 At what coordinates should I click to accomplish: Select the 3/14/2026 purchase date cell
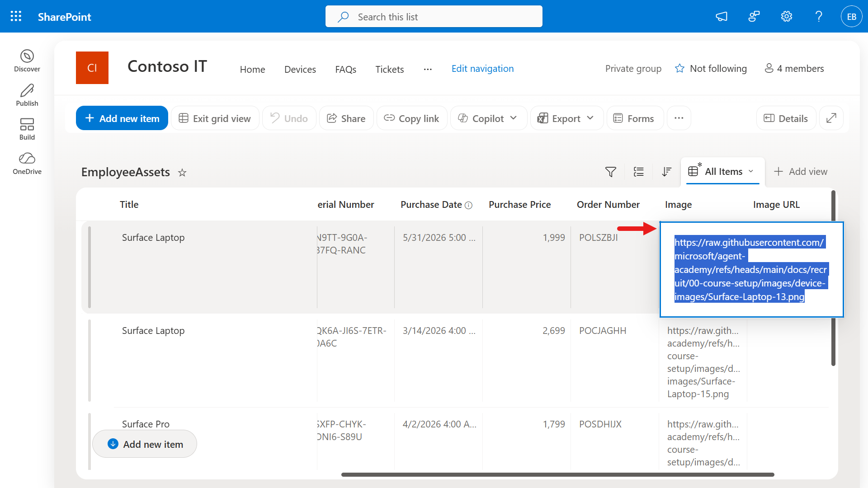(x=439, y=360)
